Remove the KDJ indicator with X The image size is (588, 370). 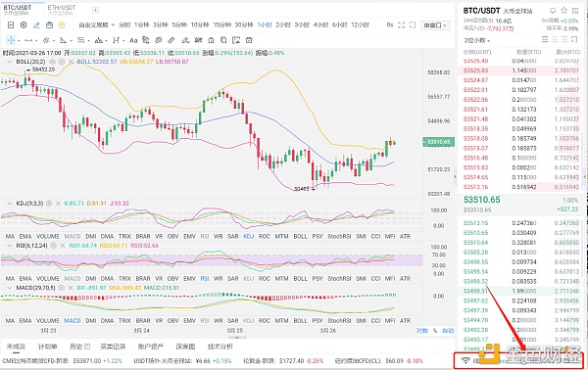coord(58,204)
